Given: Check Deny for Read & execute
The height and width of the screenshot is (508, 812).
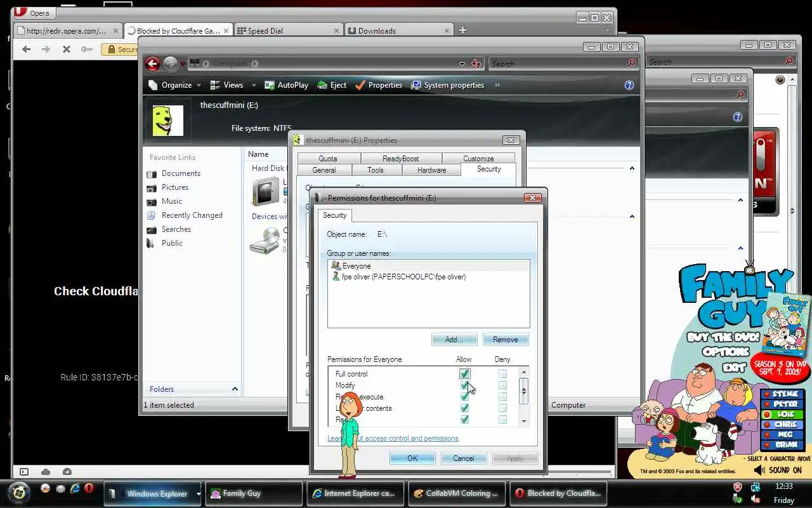Looking at the screenshot, I should [x=502, y=397].
